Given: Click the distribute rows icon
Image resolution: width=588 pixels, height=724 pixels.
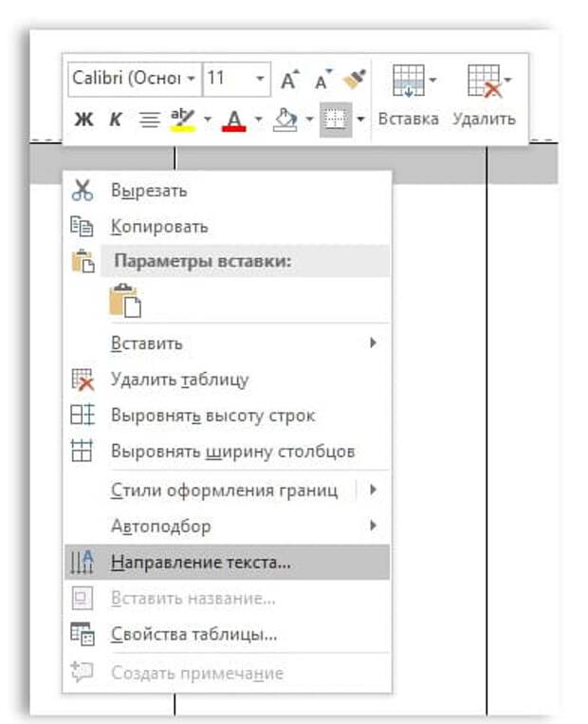Looking at the screenshot, I should coord(83,414).
